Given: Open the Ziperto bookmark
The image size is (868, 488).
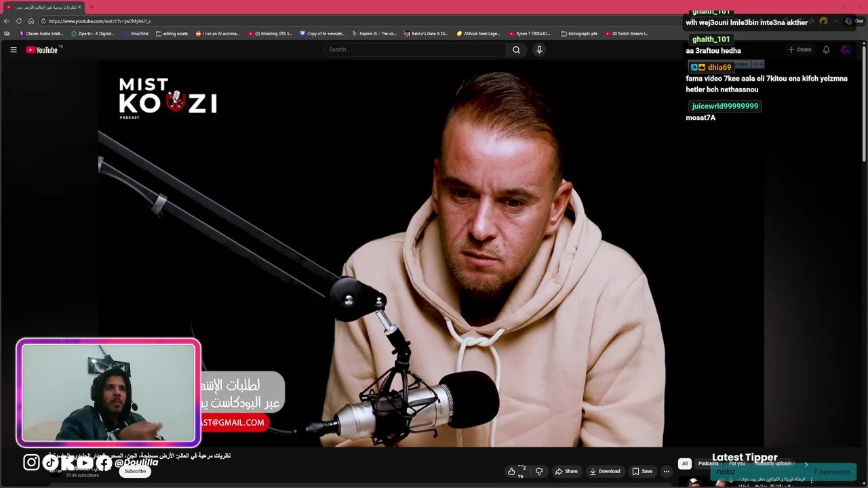Looking at the screenshot, I should point(92,33).
